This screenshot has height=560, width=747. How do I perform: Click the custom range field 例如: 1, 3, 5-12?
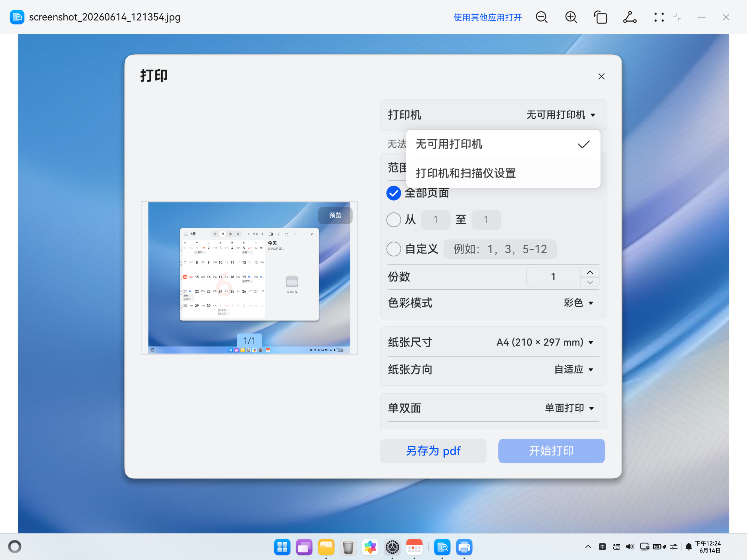click(x=500, y=249)
